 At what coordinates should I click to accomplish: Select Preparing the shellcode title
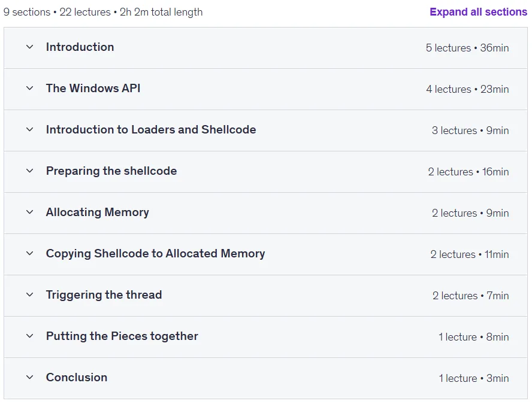[111, 171]
